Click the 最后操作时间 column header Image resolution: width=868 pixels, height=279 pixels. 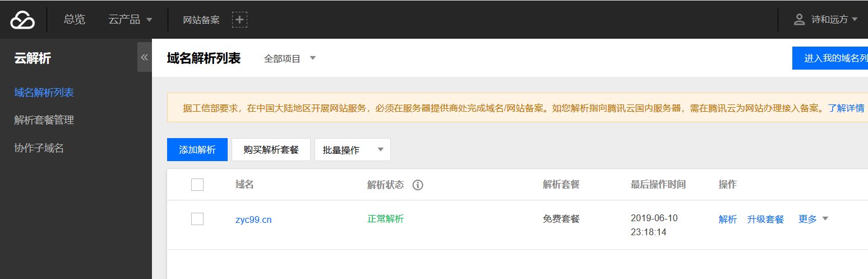click(x=658, y=184)
